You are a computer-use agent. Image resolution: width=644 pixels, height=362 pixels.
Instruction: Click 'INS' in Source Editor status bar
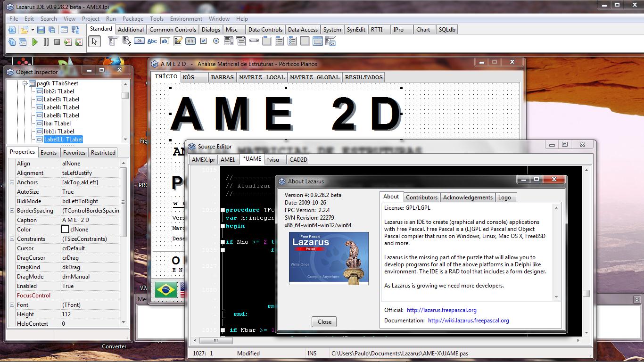[x=312, y=353]
